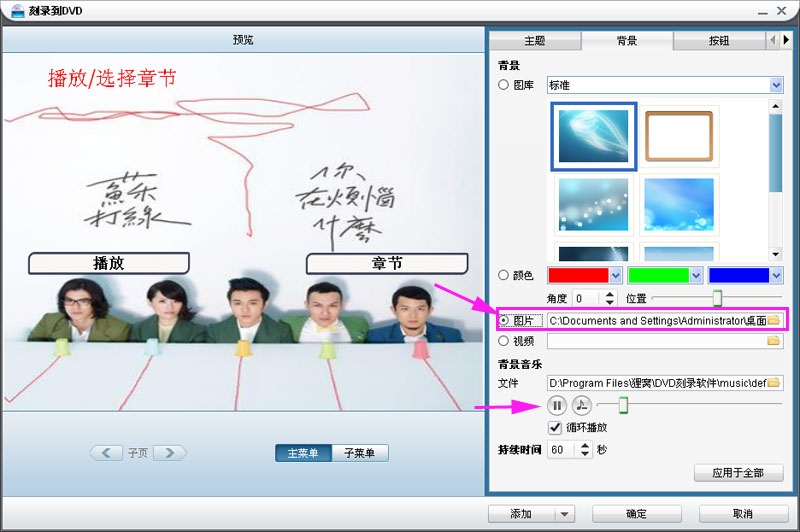Expand the 添加 button dropdown arrow

(x=564, y=514)
